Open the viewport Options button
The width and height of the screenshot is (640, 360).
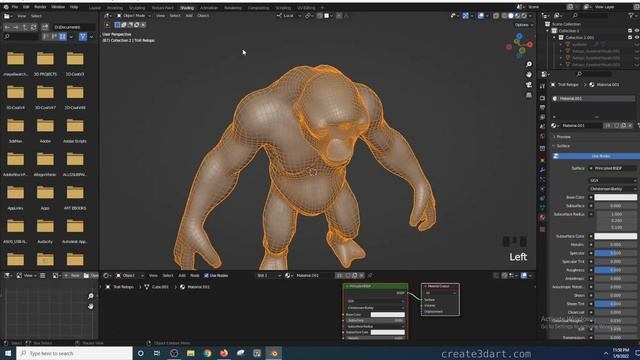pos(524,25)
